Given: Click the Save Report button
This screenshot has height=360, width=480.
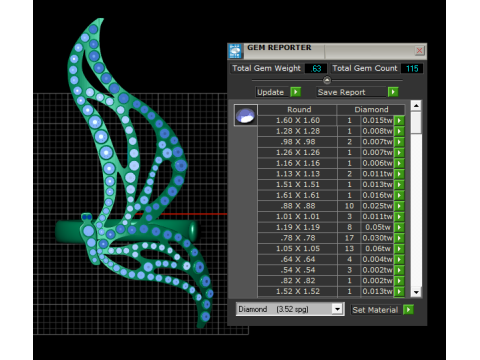Looking at the screenshot, I should [352, 92].
